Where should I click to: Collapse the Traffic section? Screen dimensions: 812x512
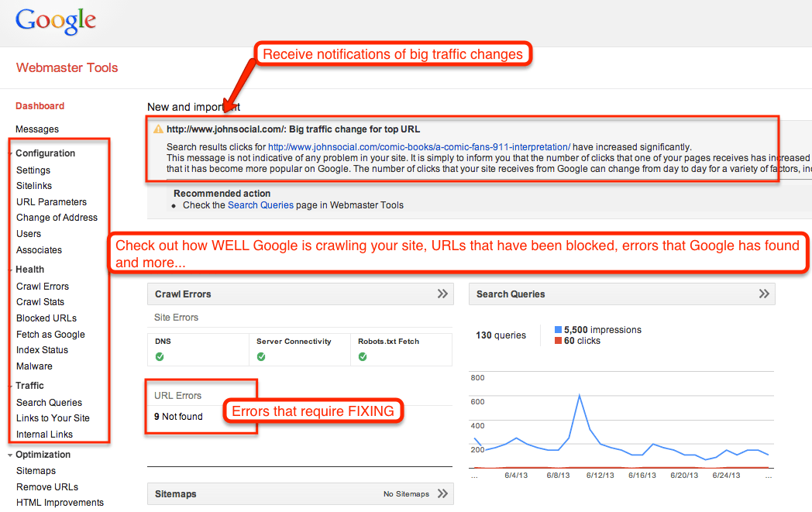10,385
